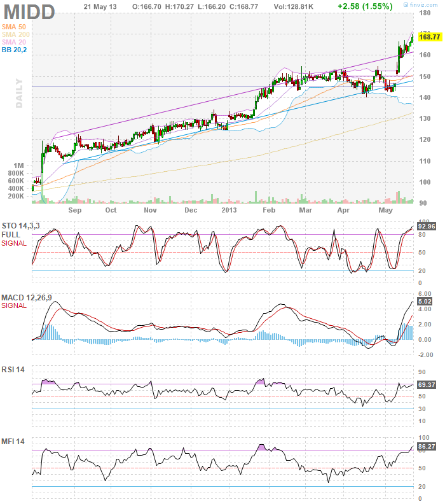Click the 69.37 RSI value badge
The width and height of the screenshot is (445, 504).
426,385
